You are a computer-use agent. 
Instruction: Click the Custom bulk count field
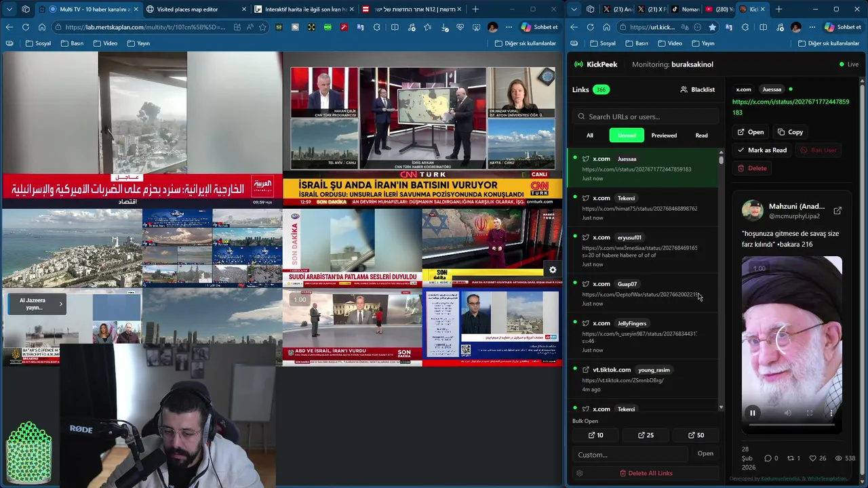point(631,454)
